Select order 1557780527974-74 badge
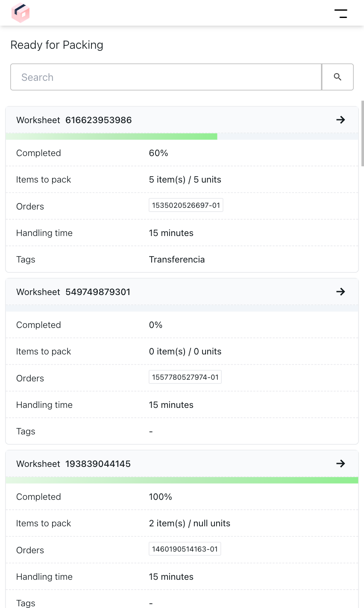The height and width of the screenshot is (608, 364). [185, 377]
